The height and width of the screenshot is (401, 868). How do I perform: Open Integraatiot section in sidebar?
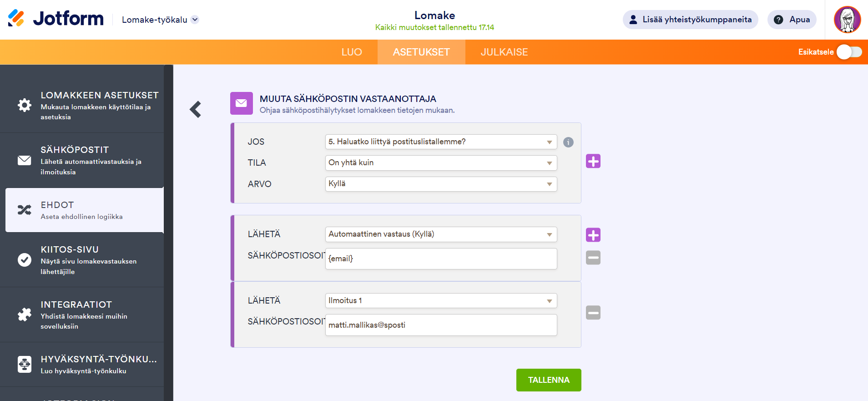(82, 315)
